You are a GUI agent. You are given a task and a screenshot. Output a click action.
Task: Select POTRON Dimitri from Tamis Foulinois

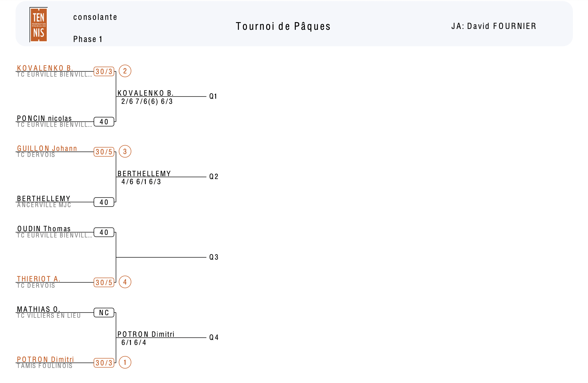[x=45, y=359]
